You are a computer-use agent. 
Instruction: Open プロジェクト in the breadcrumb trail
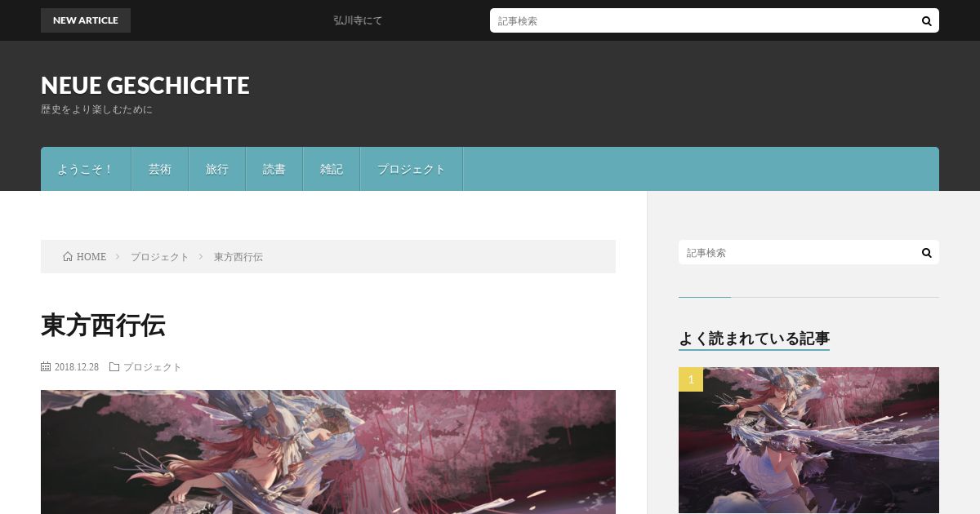[160, 256]
